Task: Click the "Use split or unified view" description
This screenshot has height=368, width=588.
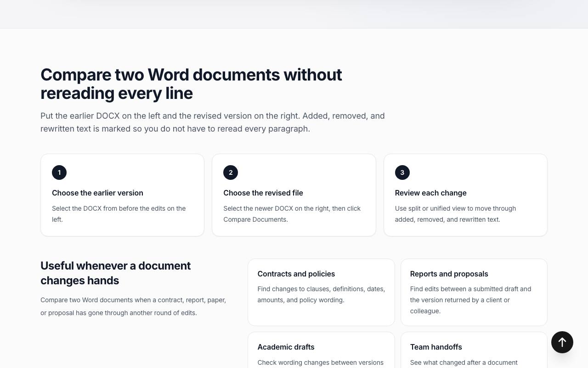Action: click(455, 214)
